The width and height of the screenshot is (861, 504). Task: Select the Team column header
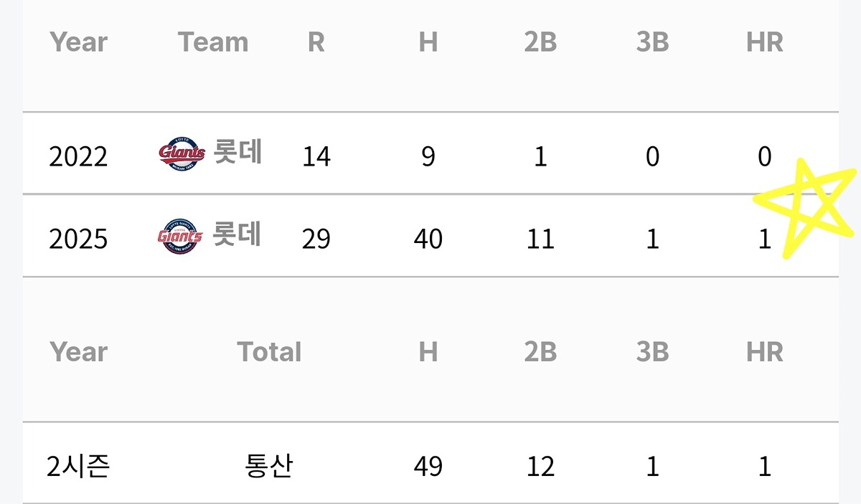(213, 42)
